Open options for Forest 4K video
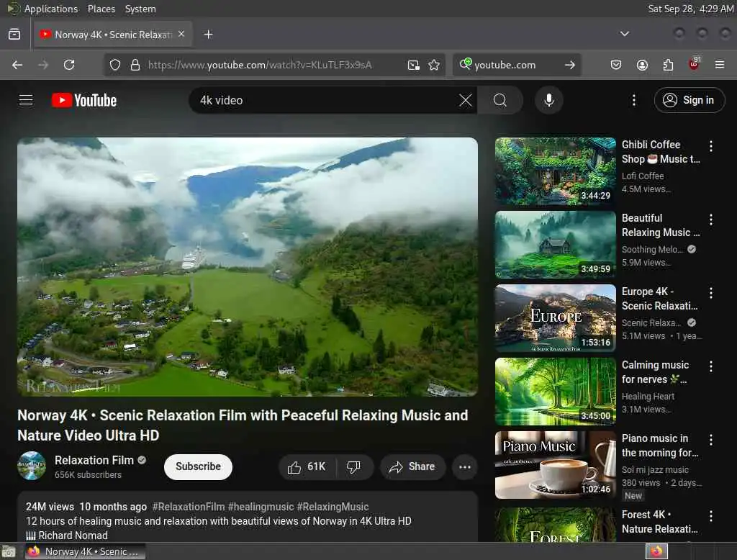The height and width of the screenshot is (560, 737). click(x=710, y=516)
